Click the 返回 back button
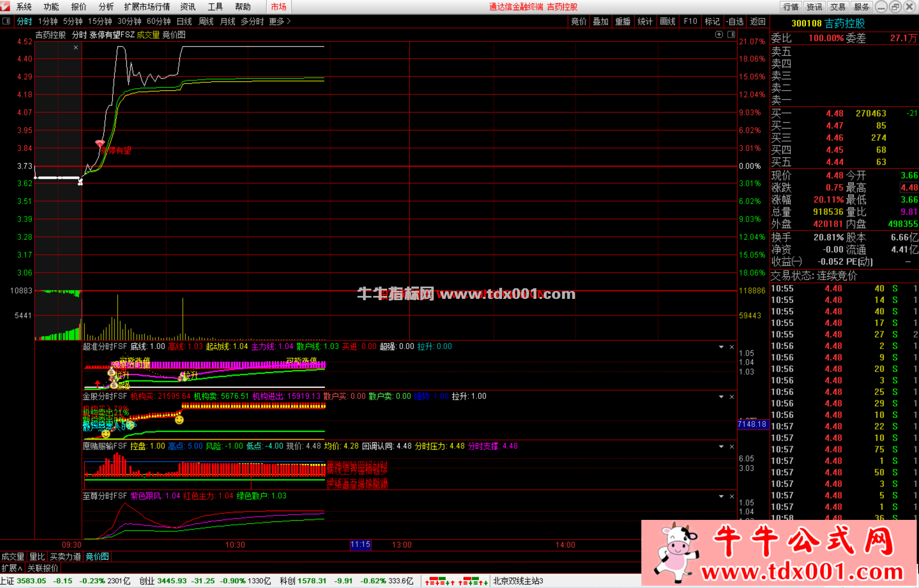Image resolution: width=919 pixels, height=588 pixels. coord(758,21)
